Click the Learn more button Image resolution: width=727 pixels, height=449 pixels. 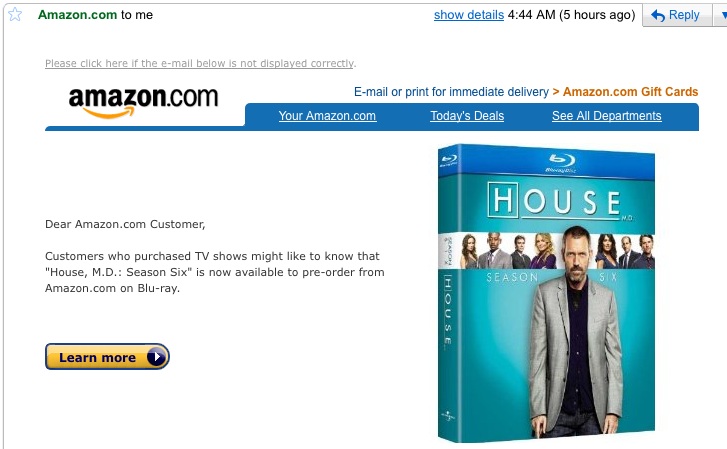[107, 357]
